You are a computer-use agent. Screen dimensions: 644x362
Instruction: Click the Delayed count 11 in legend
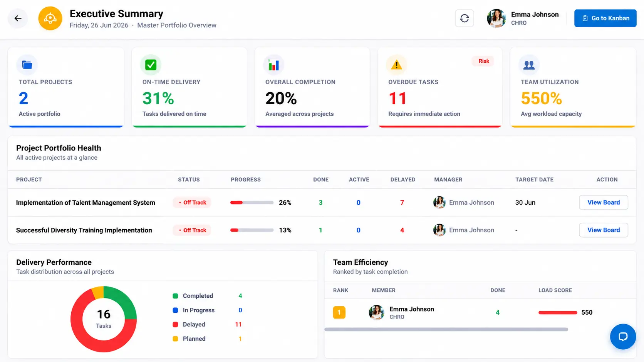point(238,324)
